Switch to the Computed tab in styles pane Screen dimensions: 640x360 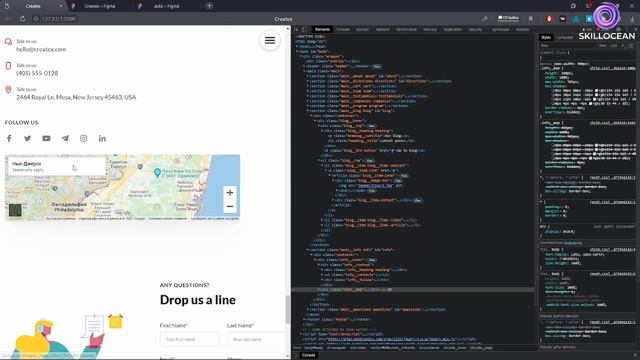click(565, 38)
